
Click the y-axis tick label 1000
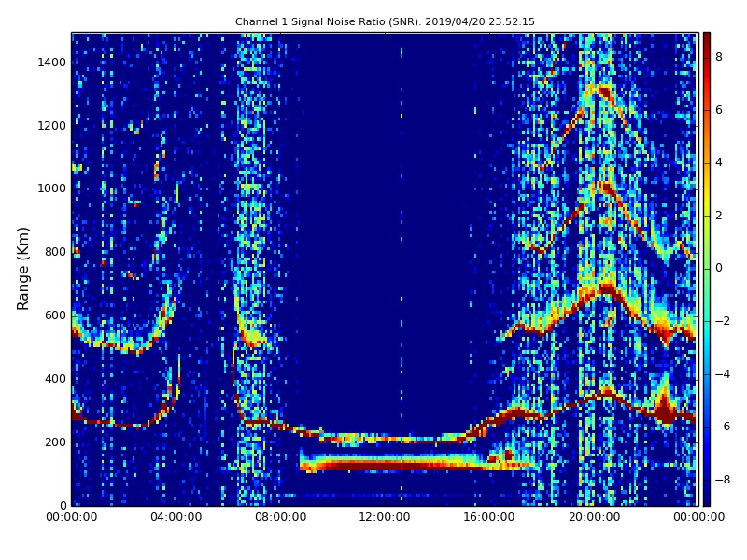52,189
